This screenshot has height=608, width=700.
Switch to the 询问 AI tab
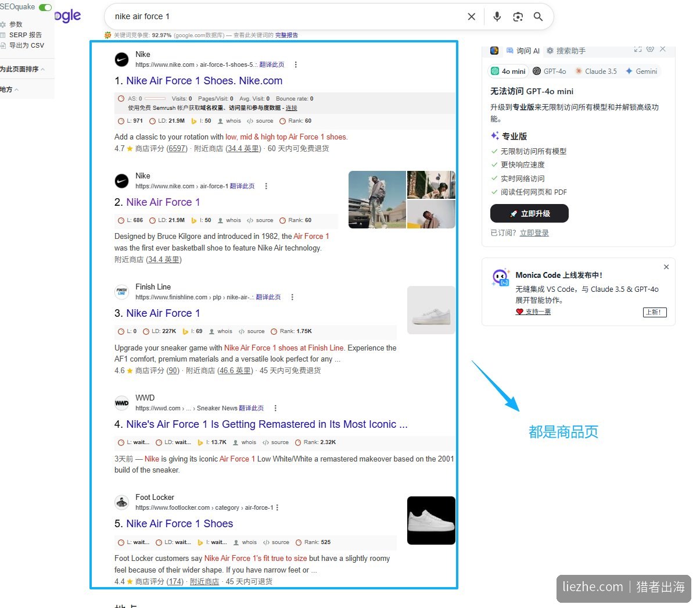coord(523,51)
